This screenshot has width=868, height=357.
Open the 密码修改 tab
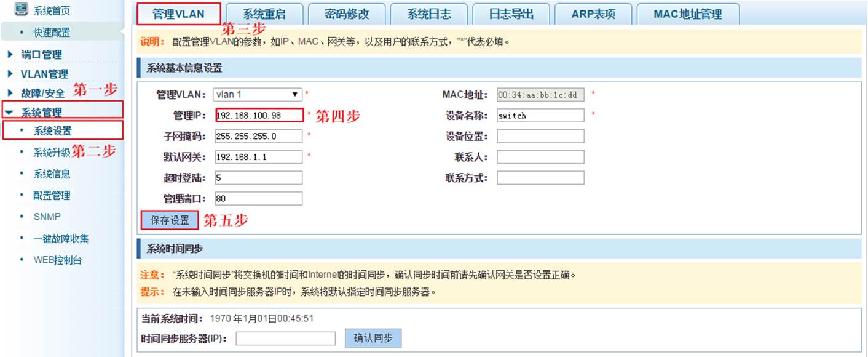pyautogui.click(x=346, y=14)
